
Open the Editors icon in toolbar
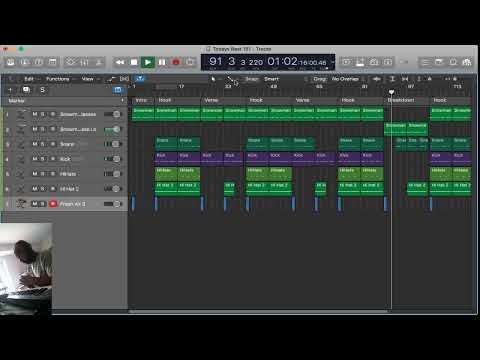pos(99,62)
